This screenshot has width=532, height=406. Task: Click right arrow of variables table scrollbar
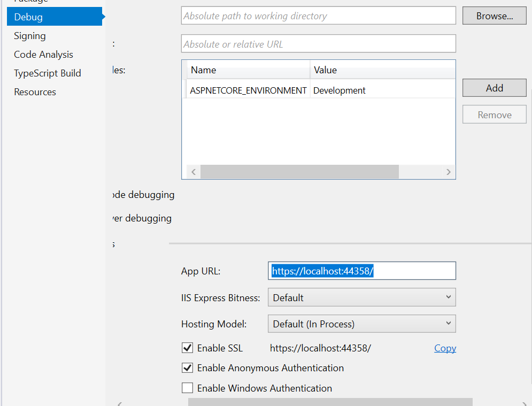pyautogui.click(x=449, y=172)
